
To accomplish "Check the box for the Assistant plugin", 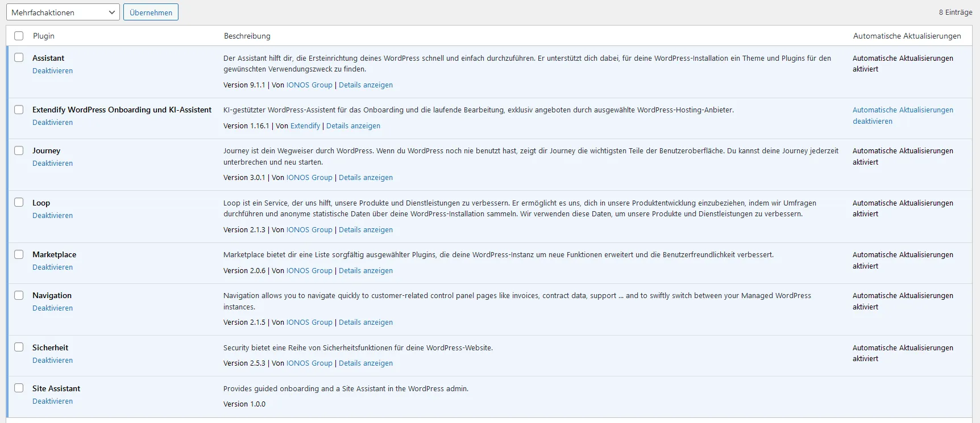I will [x=19, y=57].
